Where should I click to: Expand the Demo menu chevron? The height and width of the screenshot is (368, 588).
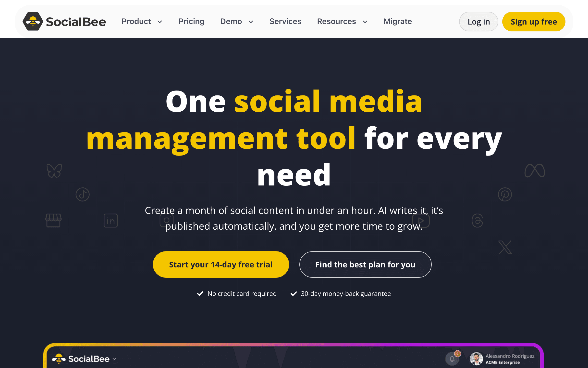pyautogui.click(x=251, y=22)
